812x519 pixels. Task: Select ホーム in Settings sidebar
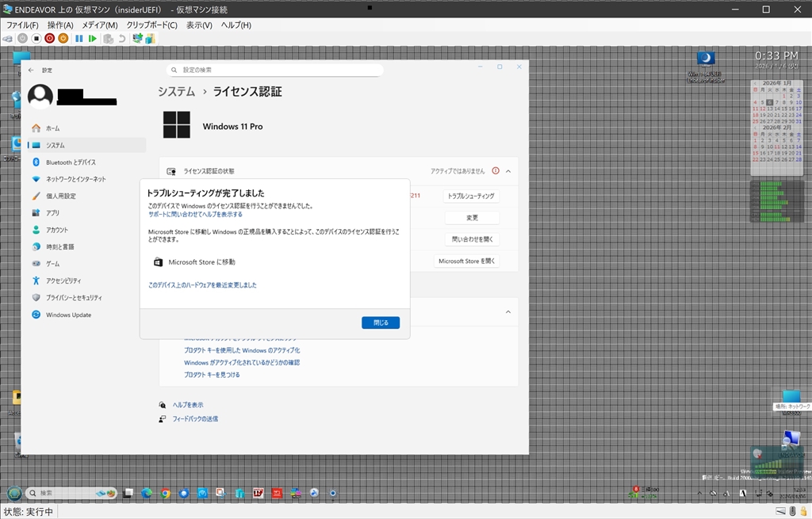click(x=86, y=128)
